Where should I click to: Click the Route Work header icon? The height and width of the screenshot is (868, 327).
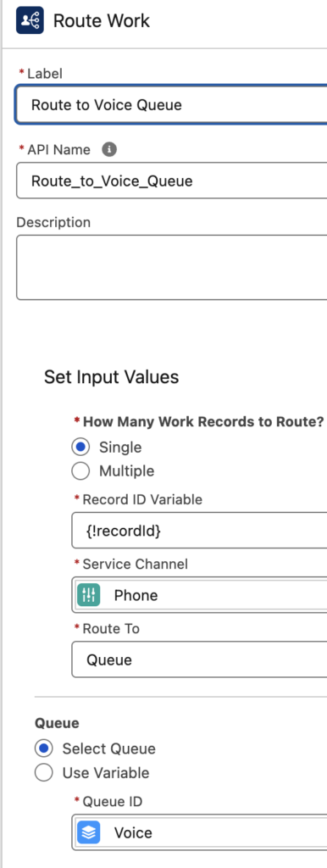30,20
